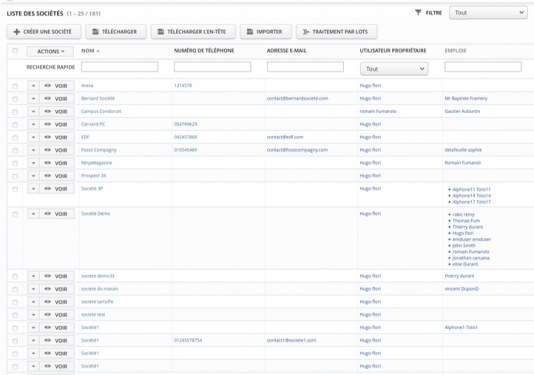Click Voir eye icon for societe demo33
Screen dimensions: 534x375
(47, 276)
